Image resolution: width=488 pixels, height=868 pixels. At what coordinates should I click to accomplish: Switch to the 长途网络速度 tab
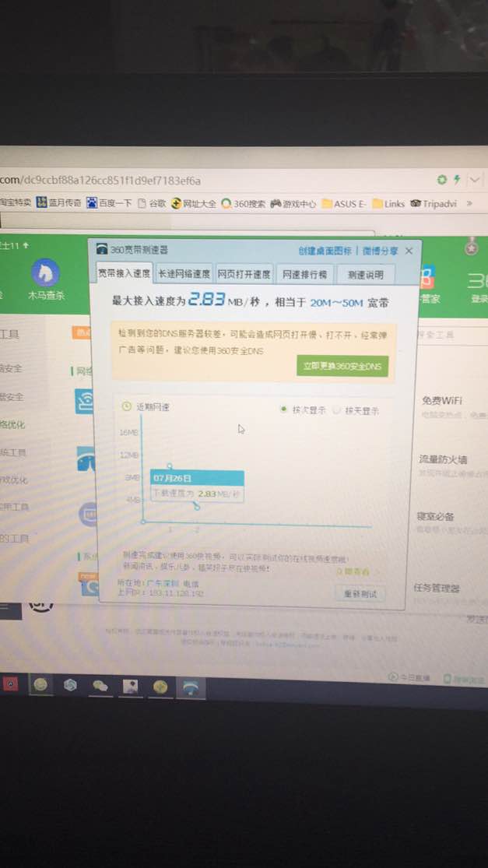tap(184, 273)
